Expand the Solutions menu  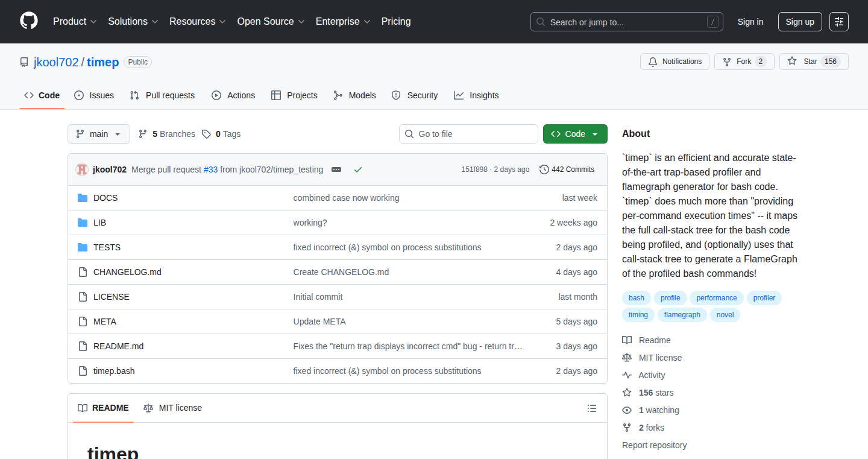(133, 21)
